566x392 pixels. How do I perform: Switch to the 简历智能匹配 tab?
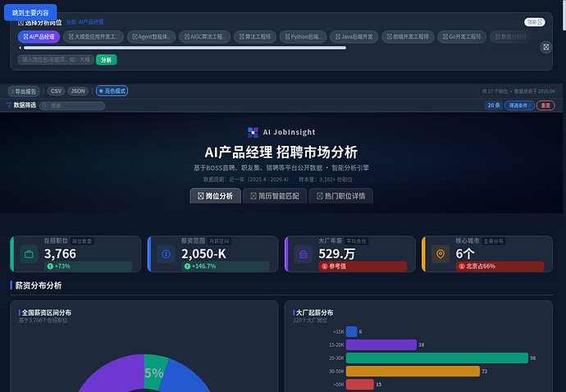(x=275, y=196)
